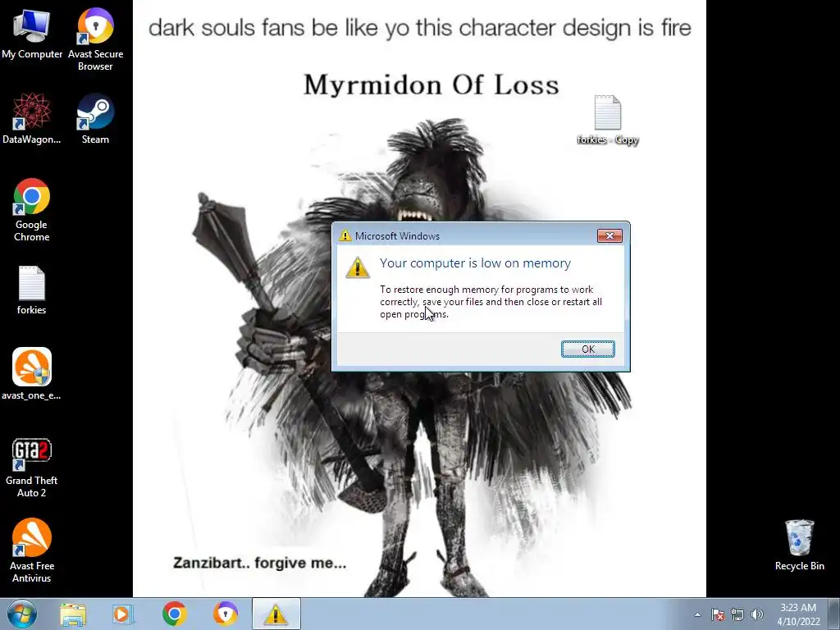Open the network status tray icon
The width and height of the screenshot is (840, 630).
pyautogui.click(x=737, y=614)
